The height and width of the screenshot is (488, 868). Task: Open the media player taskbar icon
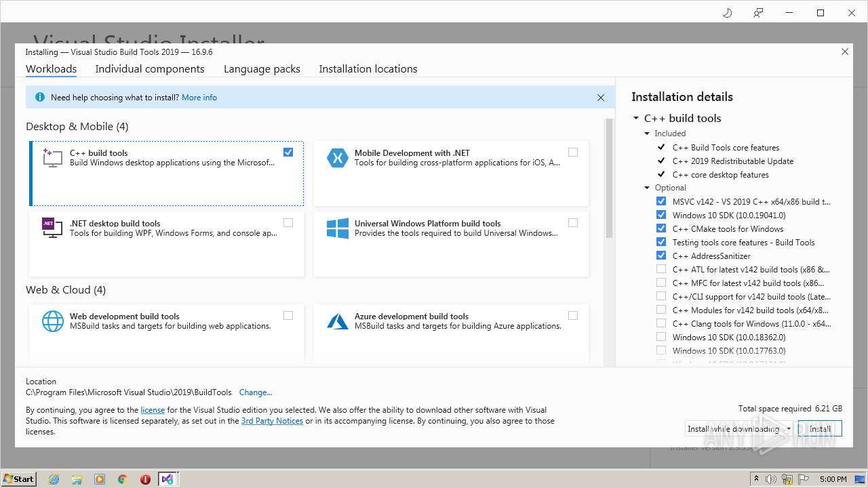pos(100,479)
